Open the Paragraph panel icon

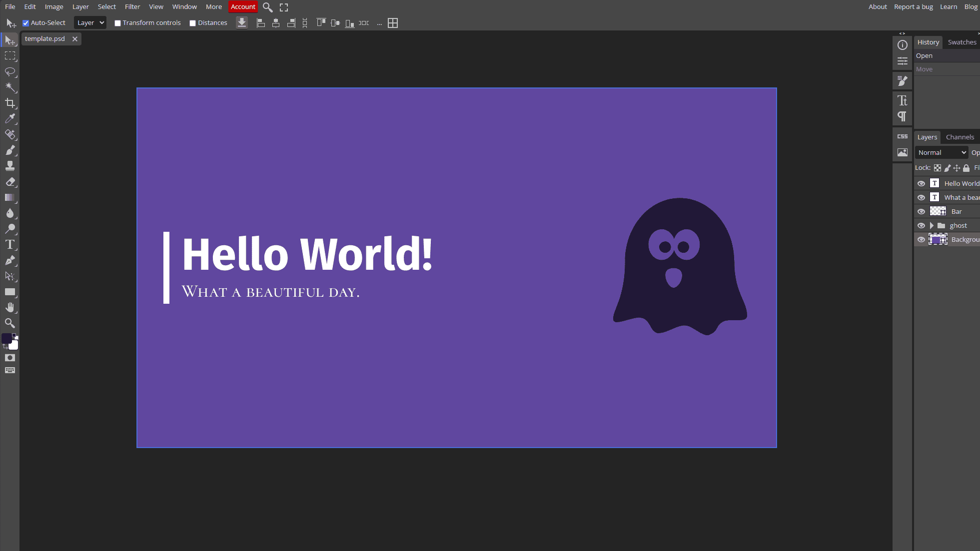[x=903, y=116]
